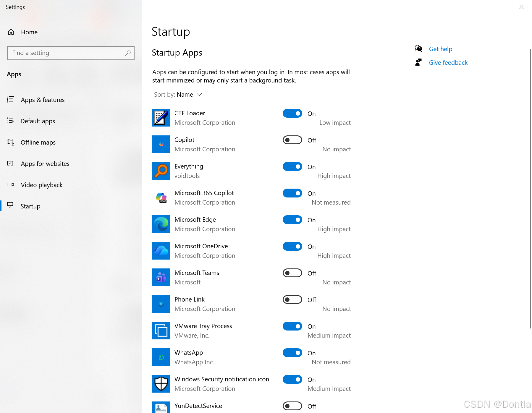Enable YunDetectService startup toggle

[292, 406]
